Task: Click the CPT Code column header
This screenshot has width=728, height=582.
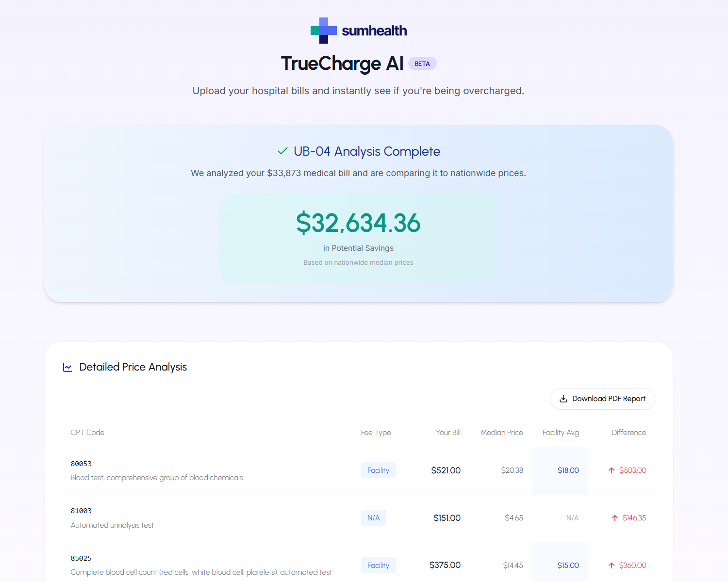Action: tap(87, 433)
